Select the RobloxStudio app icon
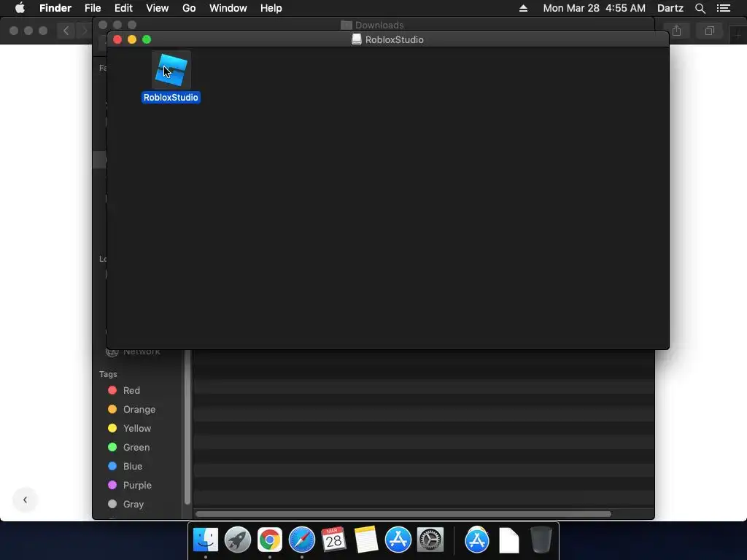The height and width of the screenshot is (560, 747). 171,70
